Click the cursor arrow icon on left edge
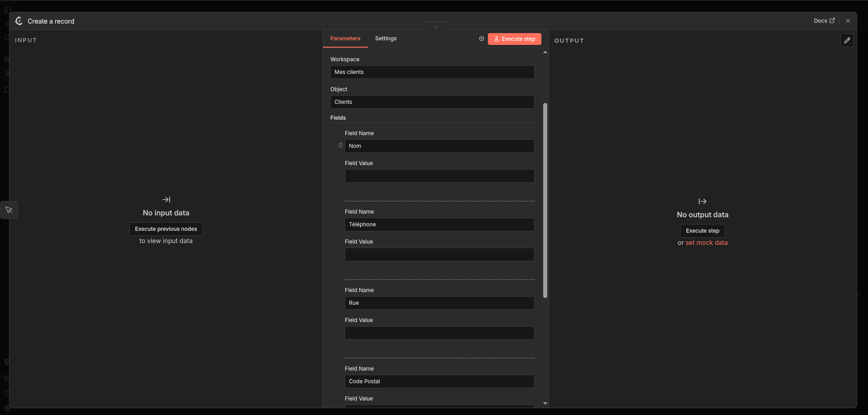Viewport: 868px width, 415px height. [x=9, y=210]
